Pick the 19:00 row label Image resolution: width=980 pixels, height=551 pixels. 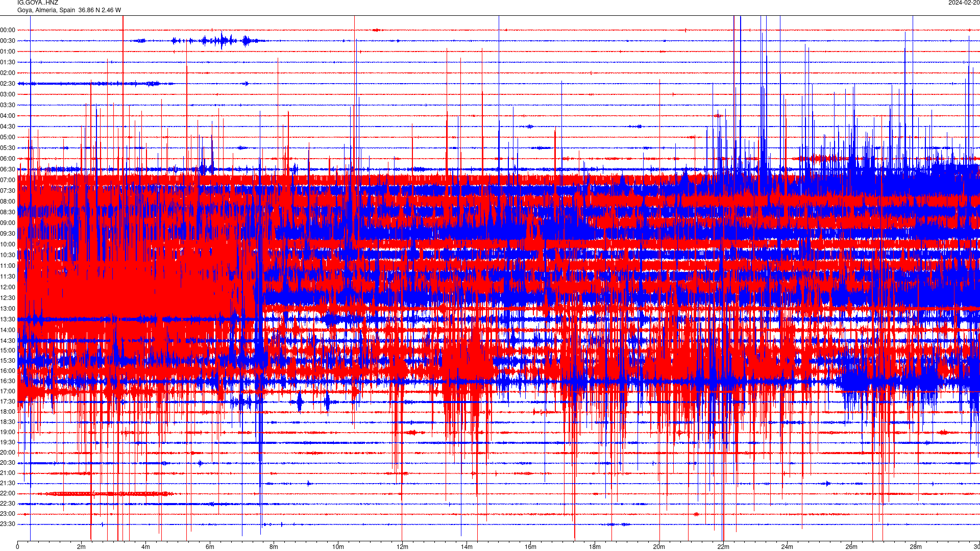pos(8,432)
